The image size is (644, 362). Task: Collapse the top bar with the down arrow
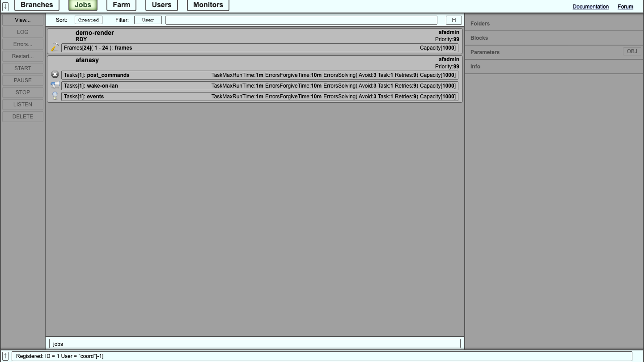pos(5,6)
